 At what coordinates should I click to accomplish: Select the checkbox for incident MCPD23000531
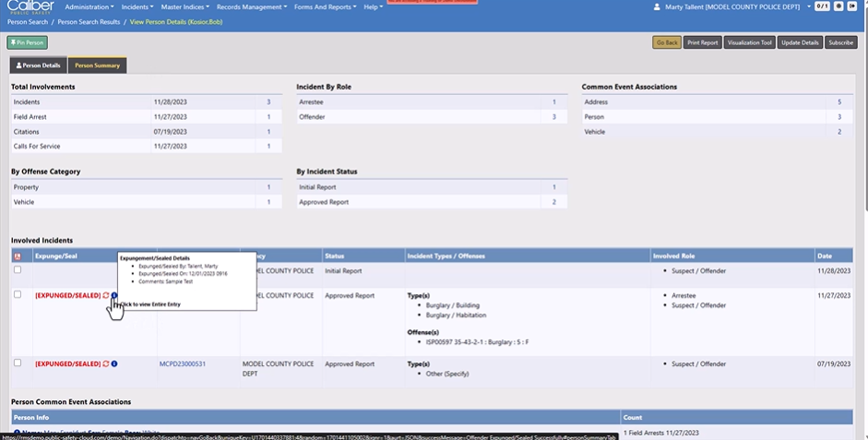pos(18,363)
